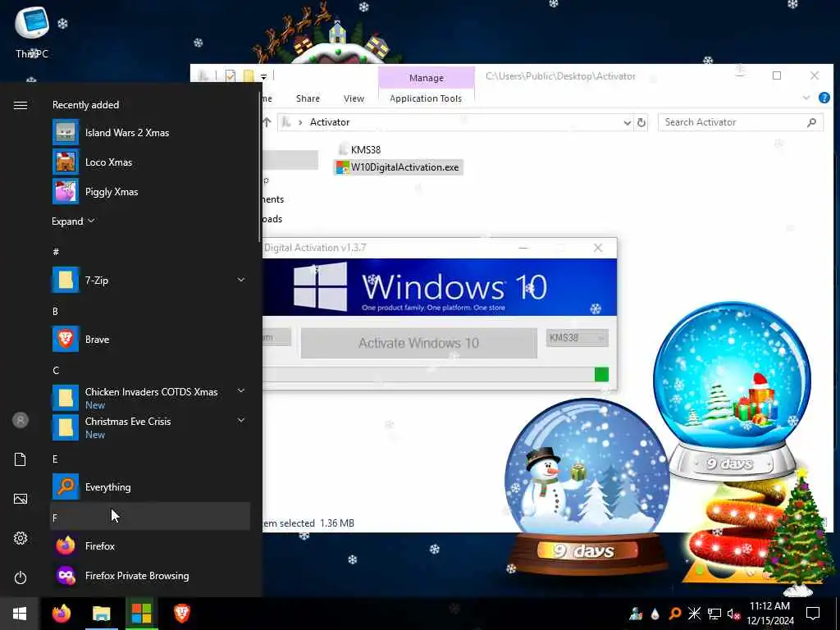Click Activate Windows 10 button
The image size is (840, 630).
tap(418, 343)
